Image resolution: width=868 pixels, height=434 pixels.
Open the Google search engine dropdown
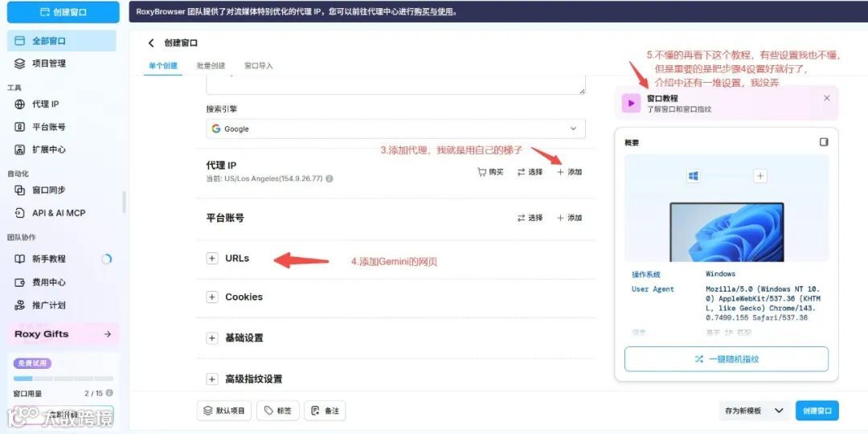(395, 129)
